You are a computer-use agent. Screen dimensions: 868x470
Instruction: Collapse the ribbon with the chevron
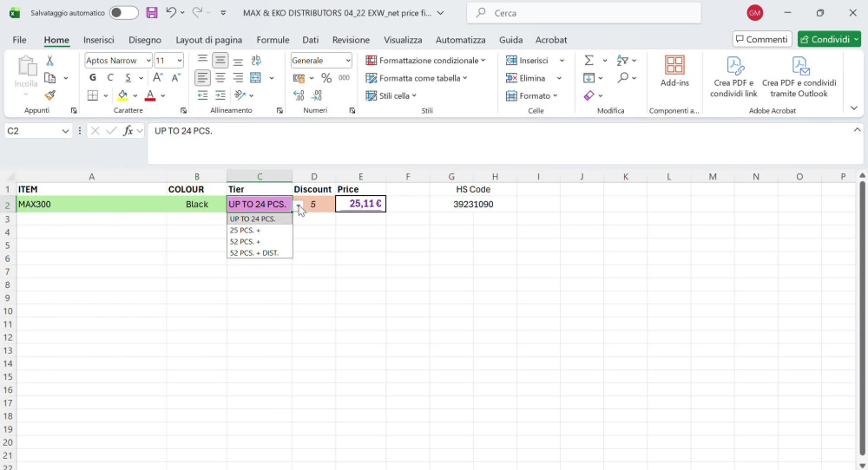(853, 108)
